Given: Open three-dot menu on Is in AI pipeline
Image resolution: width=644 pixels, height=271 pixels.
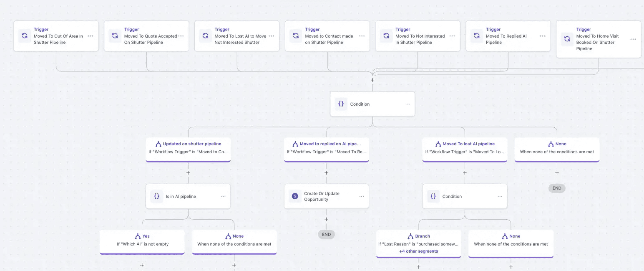Looking at the screenshot, I should tap(223, 196).
